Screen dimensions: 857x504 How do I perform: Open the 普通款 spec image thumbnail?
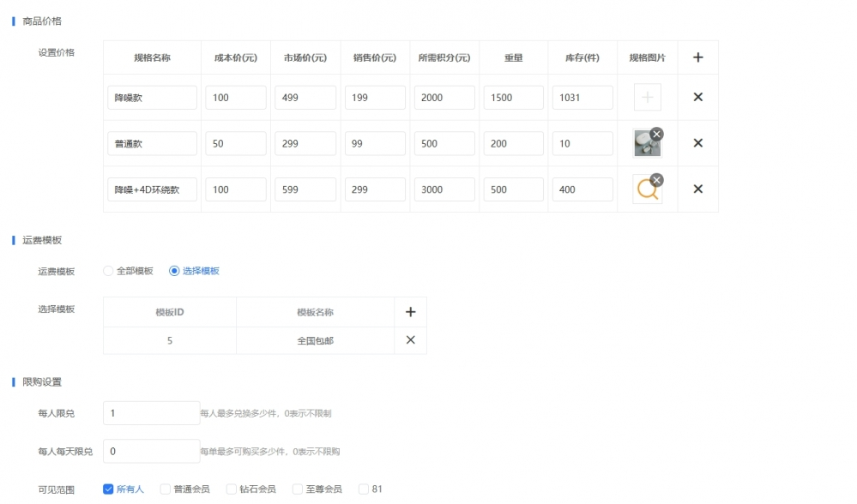click(646, 145)
